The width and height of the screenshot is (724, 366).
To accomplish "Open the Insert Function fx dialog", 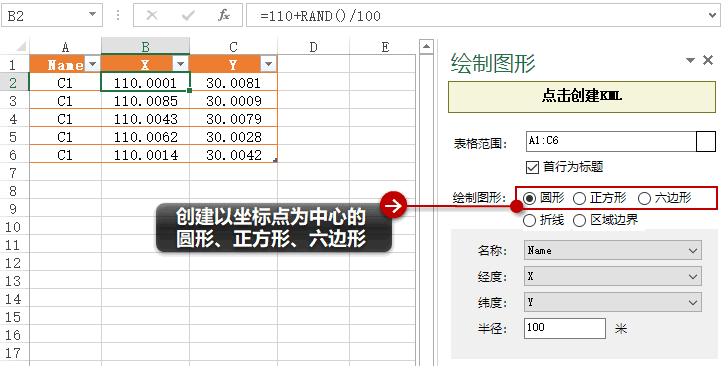I will 224,16.
